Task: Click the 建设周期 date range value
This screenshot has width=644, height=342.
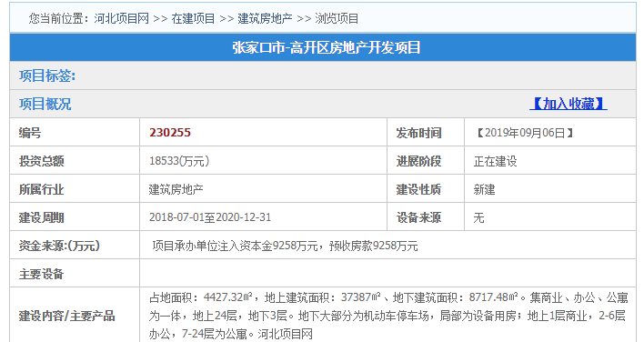Action: (210, 217)
